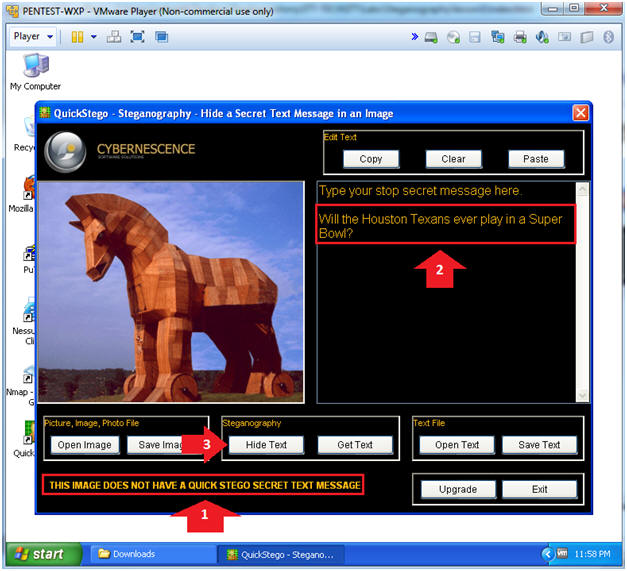
Task: Click the Save Image button
Action: (156, 445)
